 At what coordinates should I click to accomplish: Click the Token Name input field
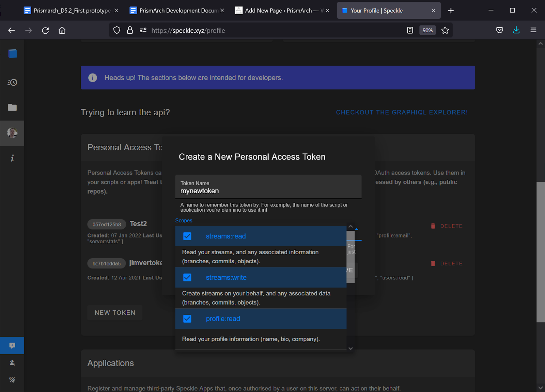click(x=268, y=187)
